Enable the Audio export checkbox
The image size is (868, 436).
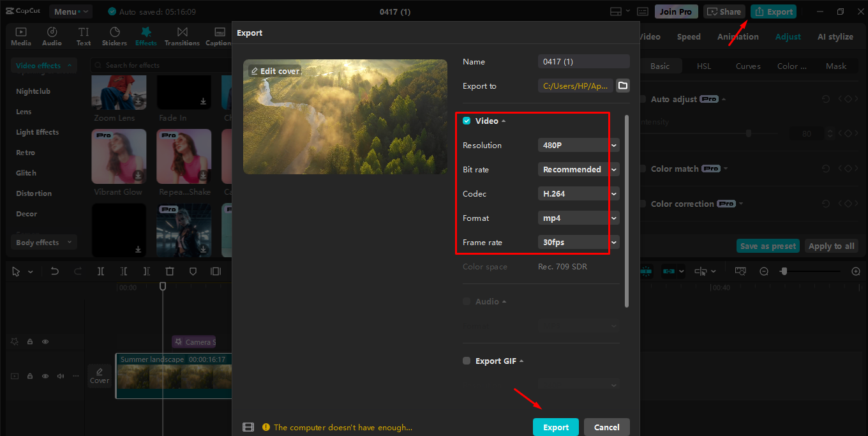(x=466, y=301)
